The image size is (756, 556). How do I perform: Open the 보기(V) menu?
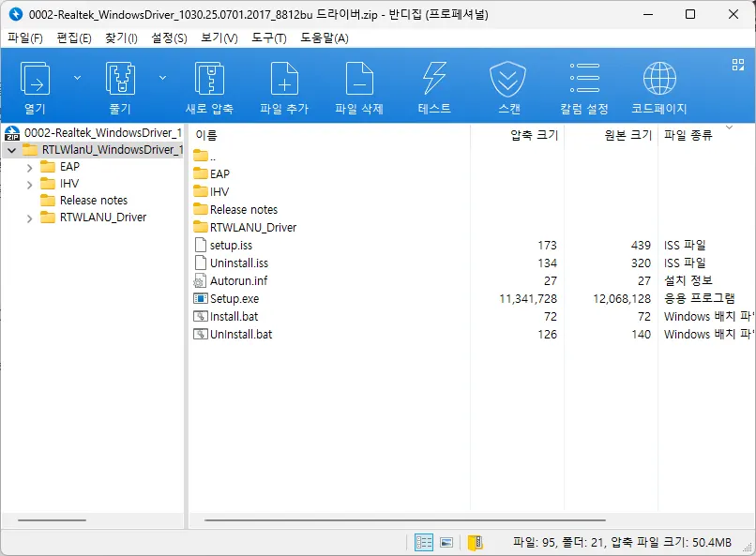click(219, 38)
